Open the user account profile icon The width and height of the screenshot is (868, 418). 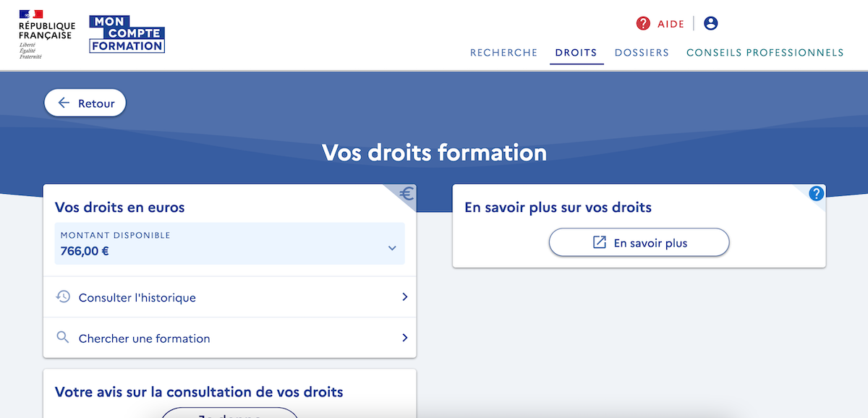tap(711, 24)
